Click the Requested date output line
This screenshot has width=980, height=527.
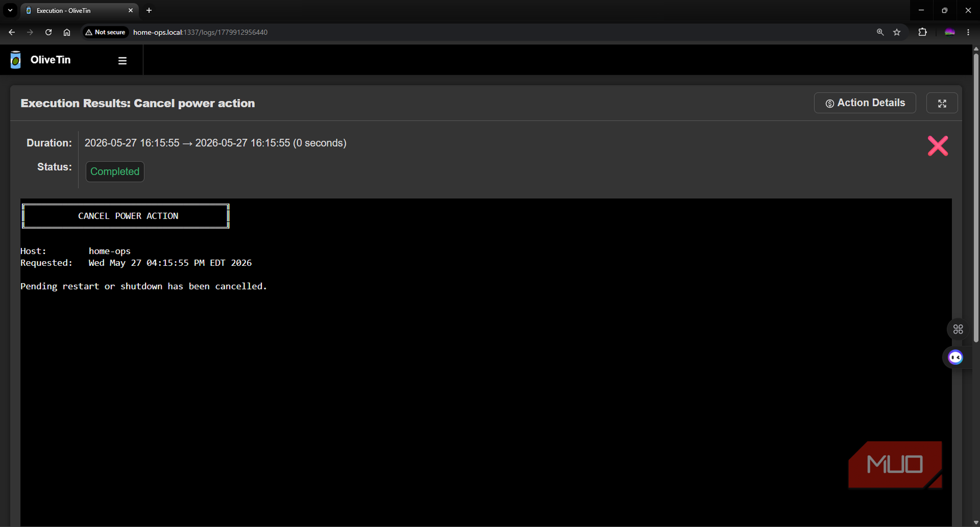(136, 263)
